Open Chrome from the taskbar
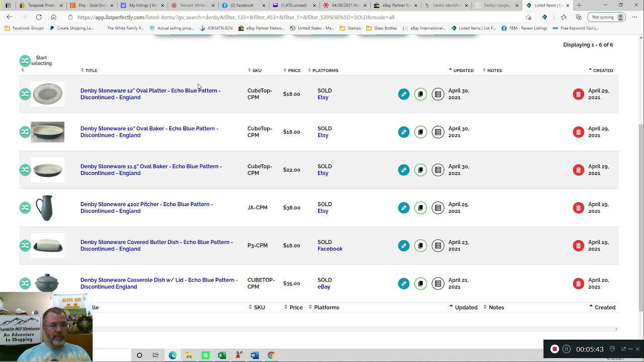The width and height of the screenshot is (644, 362). [271, 355]
